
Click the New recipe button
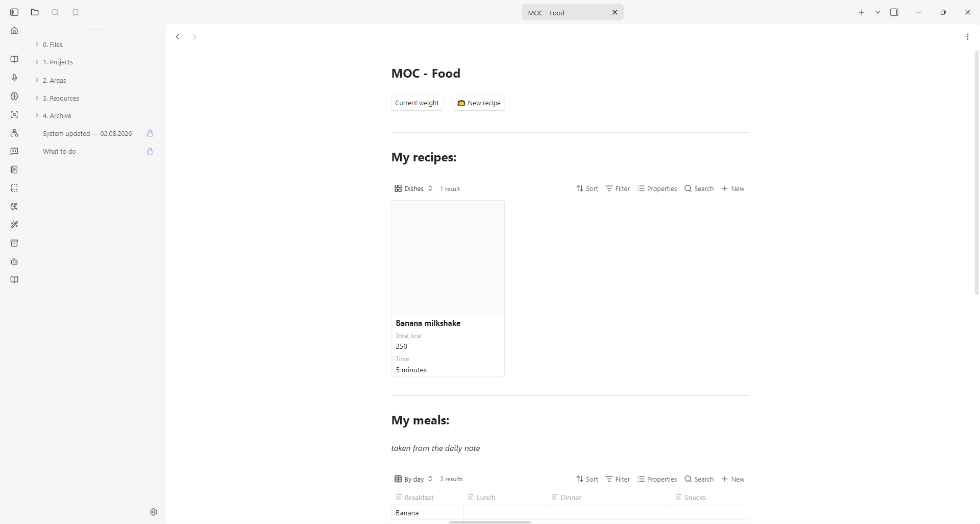click(x=479, y=103)
